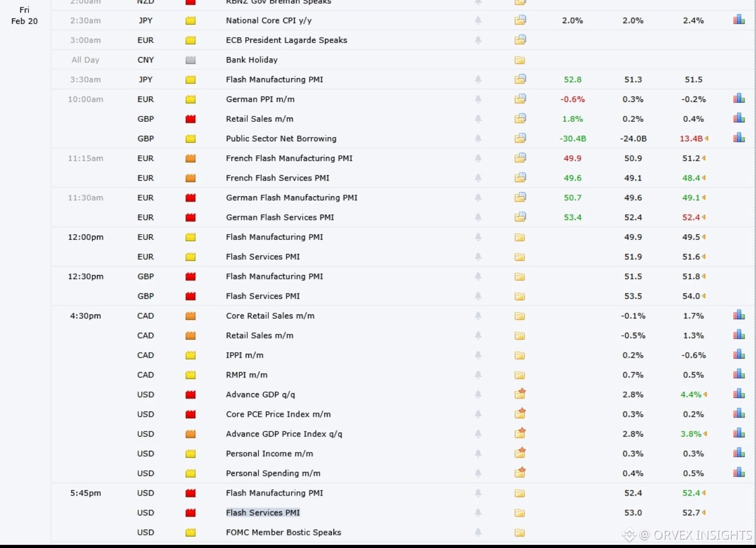
Task: Open graph icon for Public Sector Net Borrowing
Action: pyautogui.click(x=739, y=138)
